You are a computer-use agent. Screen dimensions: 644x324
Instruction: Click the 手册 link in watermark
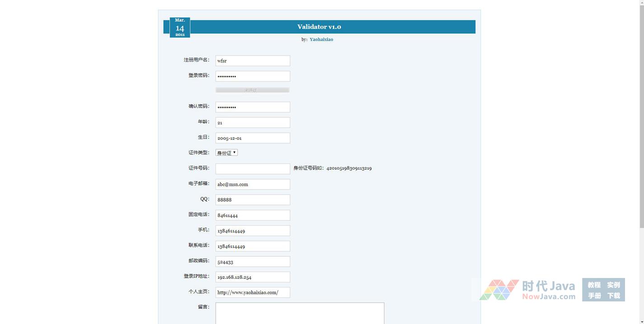(x=594, y=296)
